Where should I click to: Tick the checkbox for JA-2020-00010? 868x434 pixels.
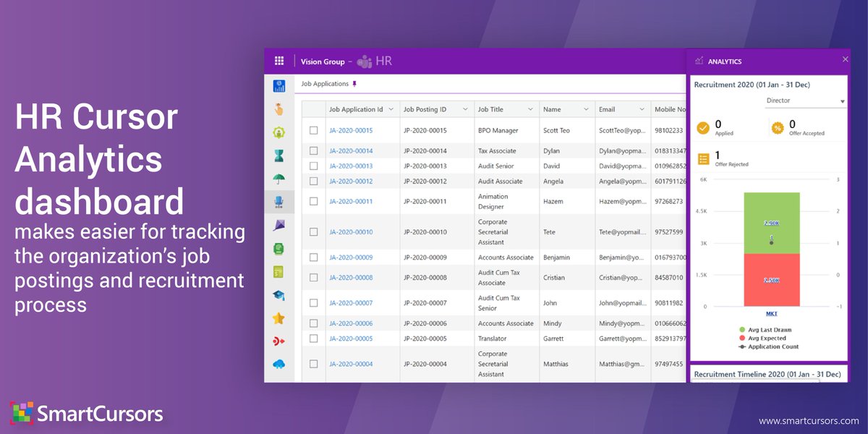[314, 232]
